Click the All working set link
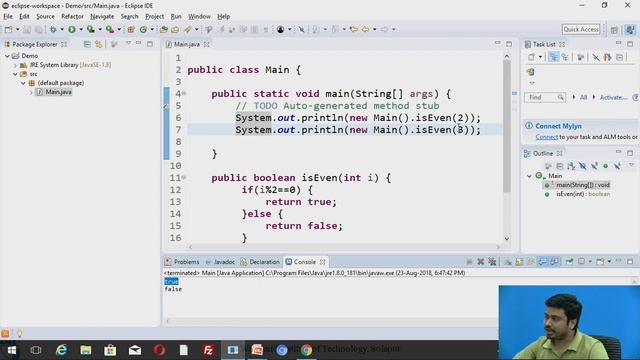The width and height of the screenshot is (640, 360). (x=583, y=97)
